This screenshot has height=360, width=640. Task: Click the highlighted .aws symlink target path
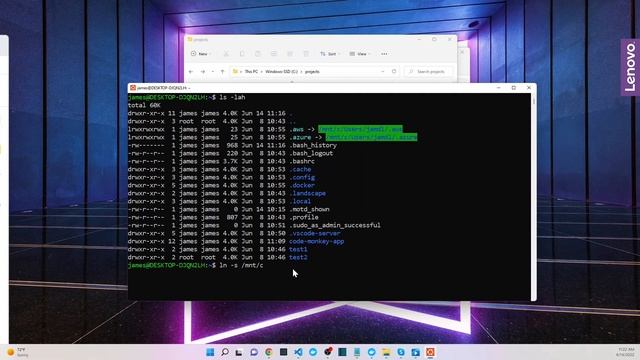tap(360, 129)
